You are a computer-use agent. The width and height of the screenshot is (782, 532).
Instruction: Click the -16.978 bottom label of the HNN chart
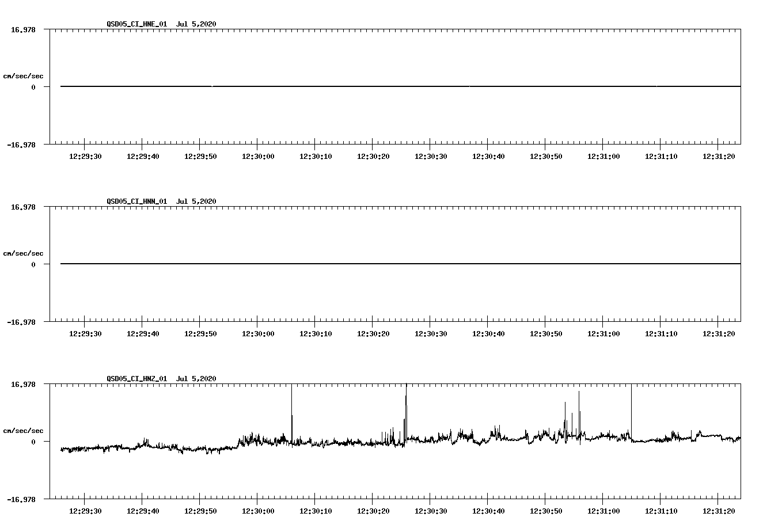pos(21,322)
